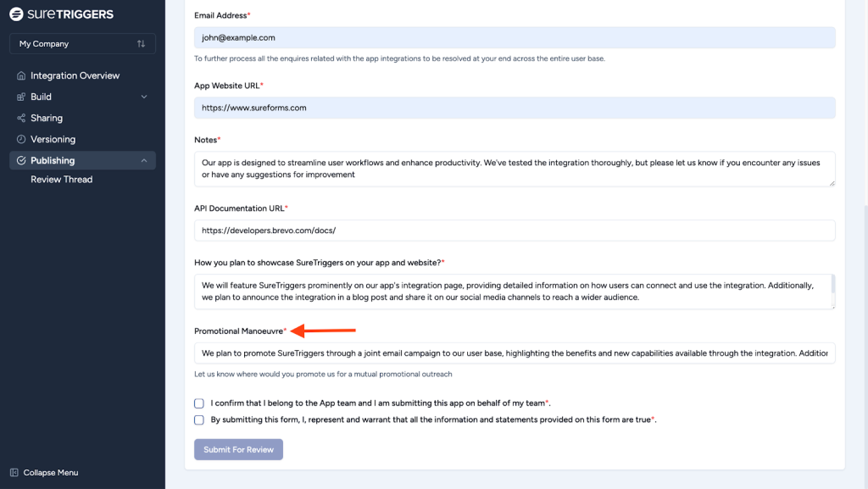Tick the represent and warrant checkbox

pyautogui.click(x=199, y=420)
